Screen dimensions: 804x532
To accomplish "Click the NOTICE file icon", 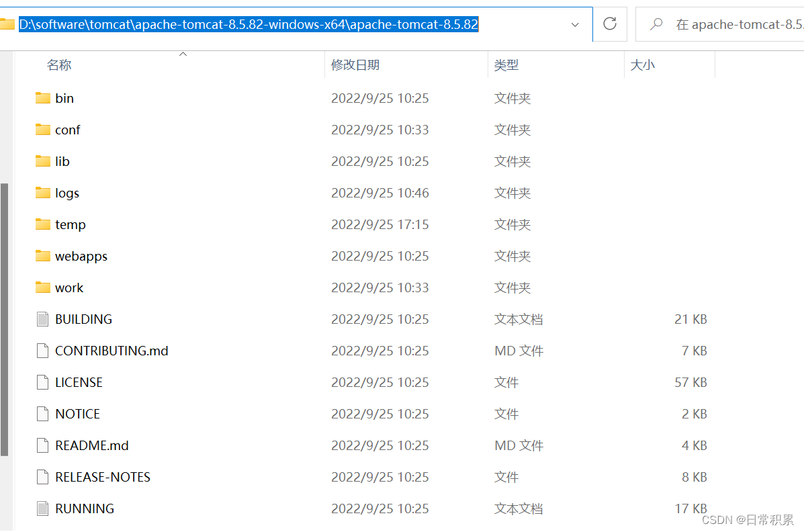I will [x=43, y=414].
